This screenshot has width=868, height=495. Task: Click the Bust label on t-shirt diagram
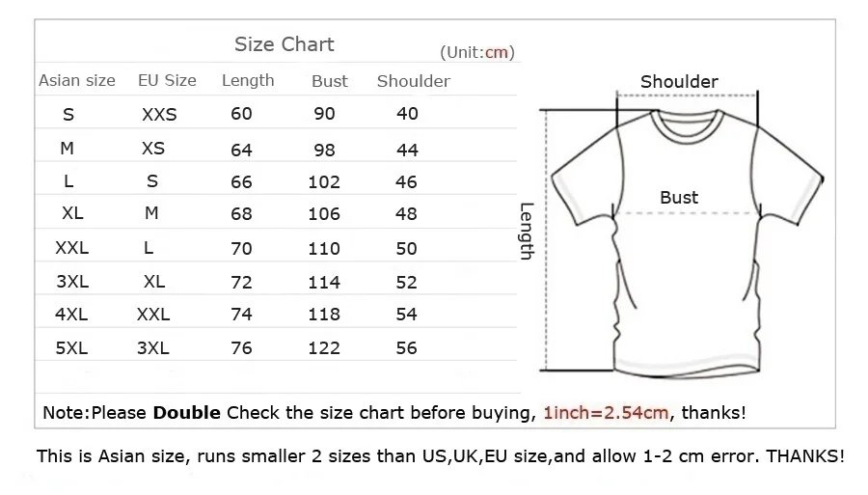click(x=679, y=198)
